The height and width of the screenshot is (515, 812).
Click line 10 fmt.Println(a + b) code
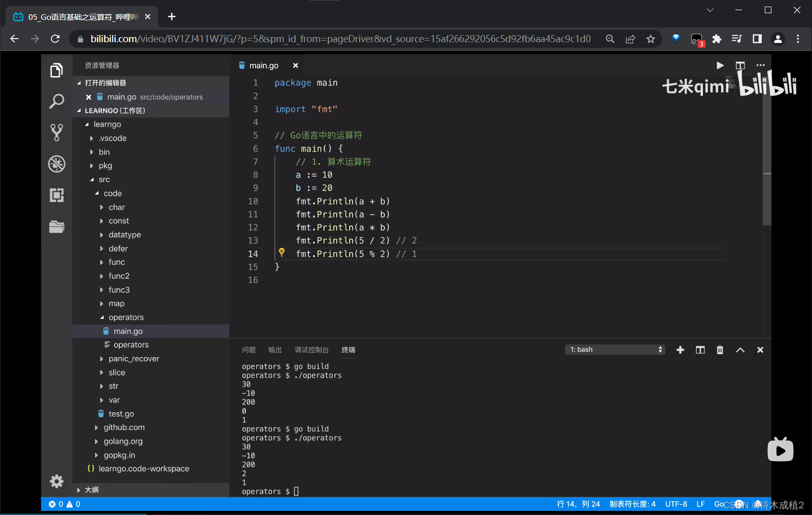coord(343,201)
